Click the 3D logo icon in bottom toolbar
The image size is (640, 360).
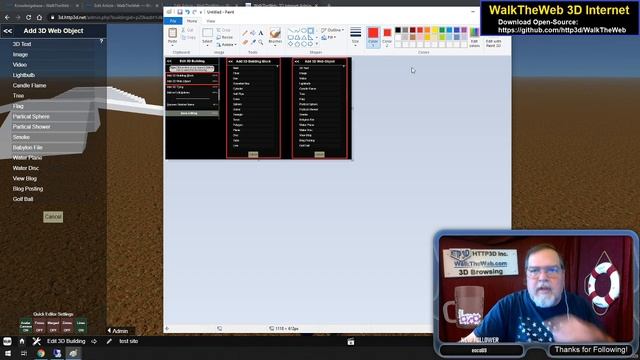click(7, 341)
